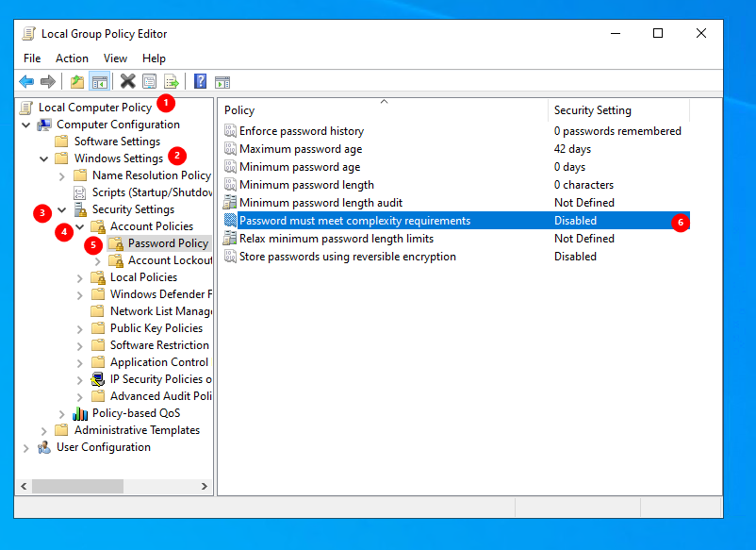Expand the Local Policies folder
The width and height of the screenshot is (756, 550).
pos(79,277)
